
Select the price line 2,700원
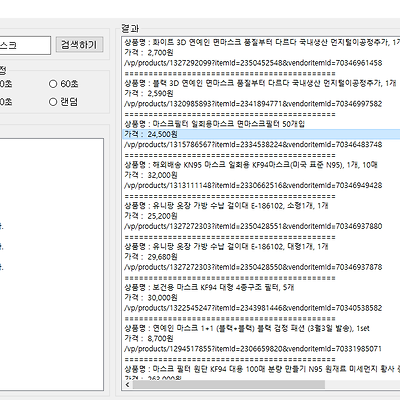coord(149,52)
